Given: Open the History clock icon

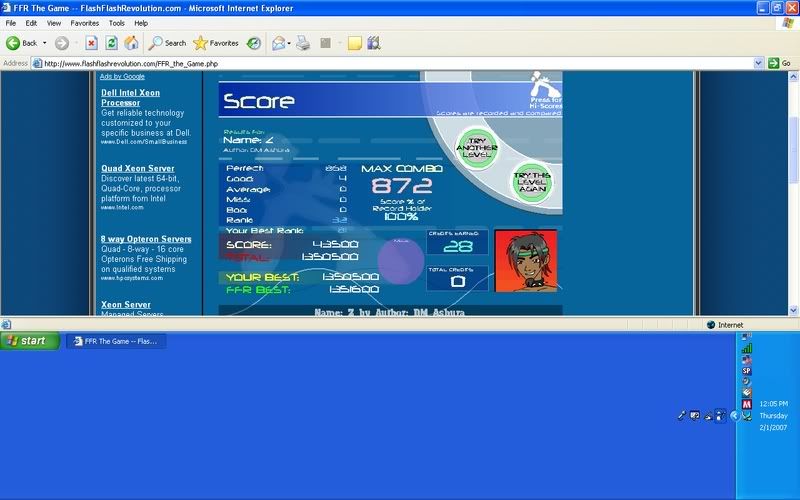Looking at the screenshot, I should pyautogui.click(x=254, y=43).
